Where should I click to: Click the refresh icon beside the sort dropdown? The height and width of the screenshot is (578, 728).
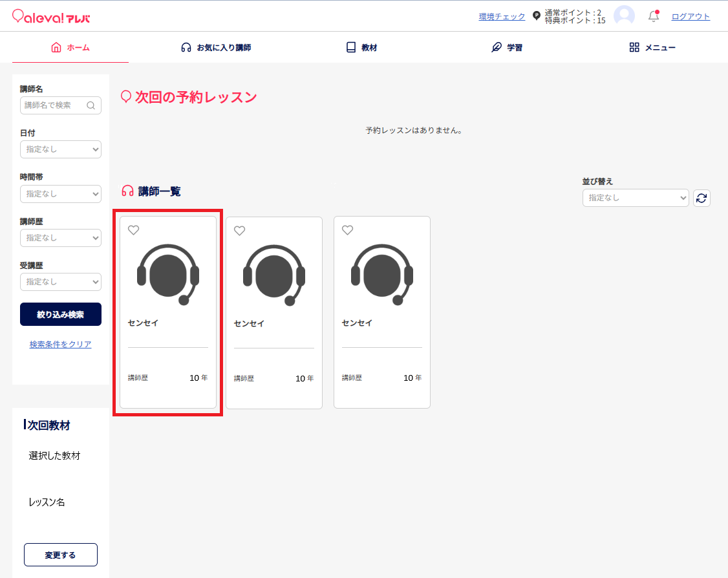701,198
